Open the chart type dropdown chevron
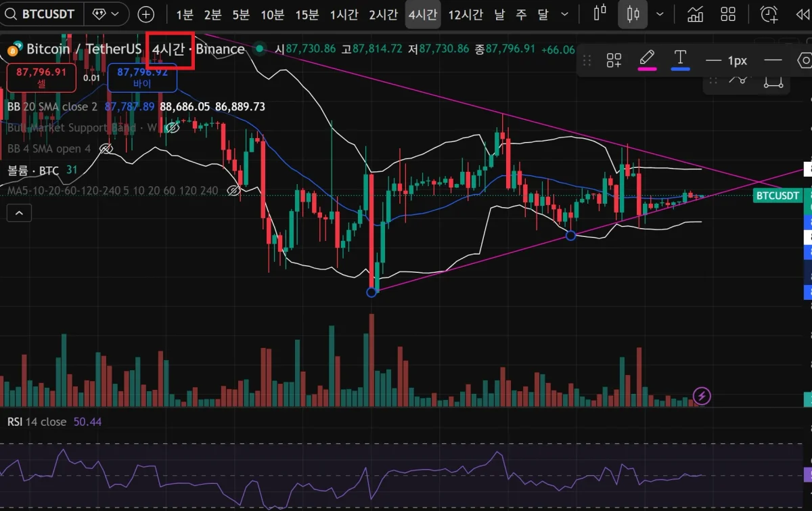The image size is (812, 511). click(660, 14)
